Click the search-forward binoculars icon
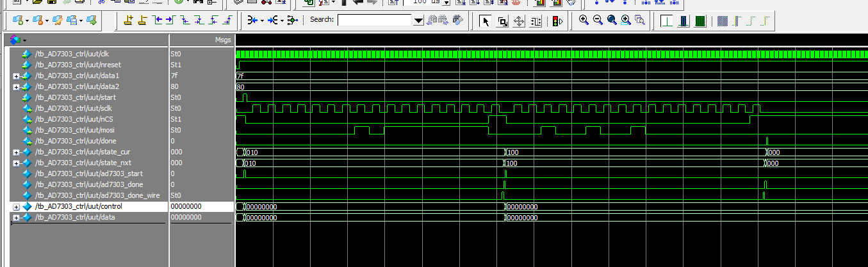Viewport: 868px width, 267px height. pos(442,20)
